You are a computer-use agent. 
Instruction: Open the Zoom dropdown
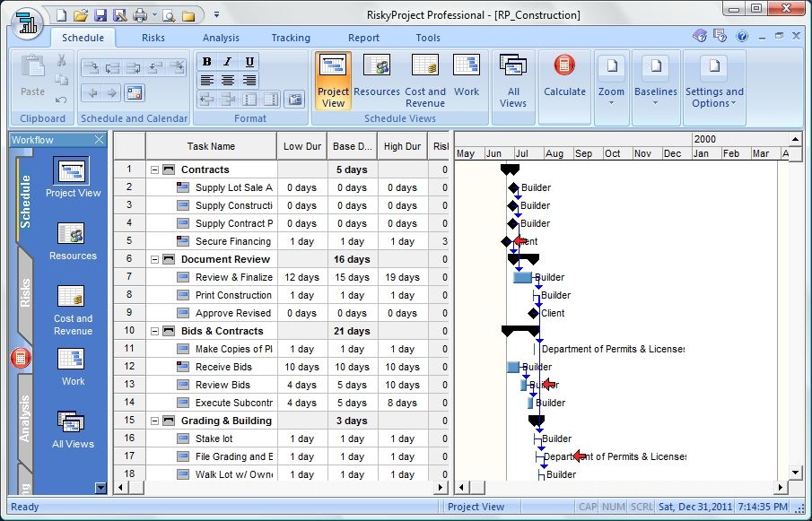click(x=611, y=81)
